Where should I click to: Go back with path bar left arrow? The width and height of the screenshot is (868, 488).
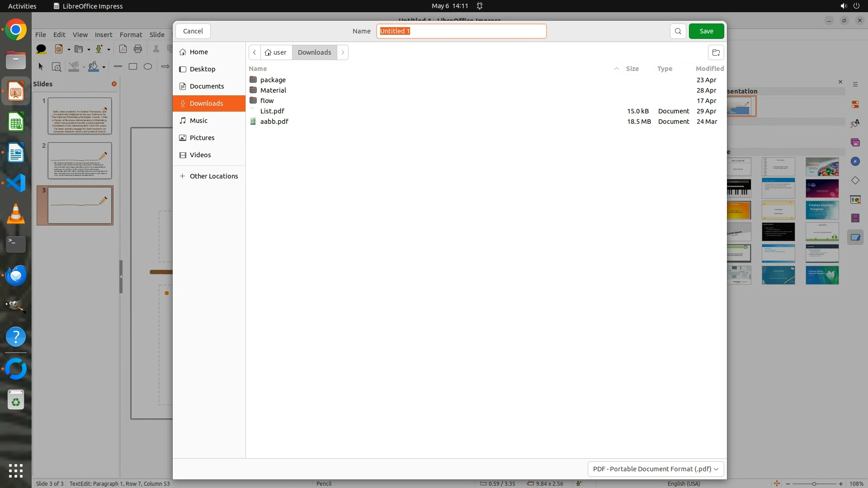[255, 52]
